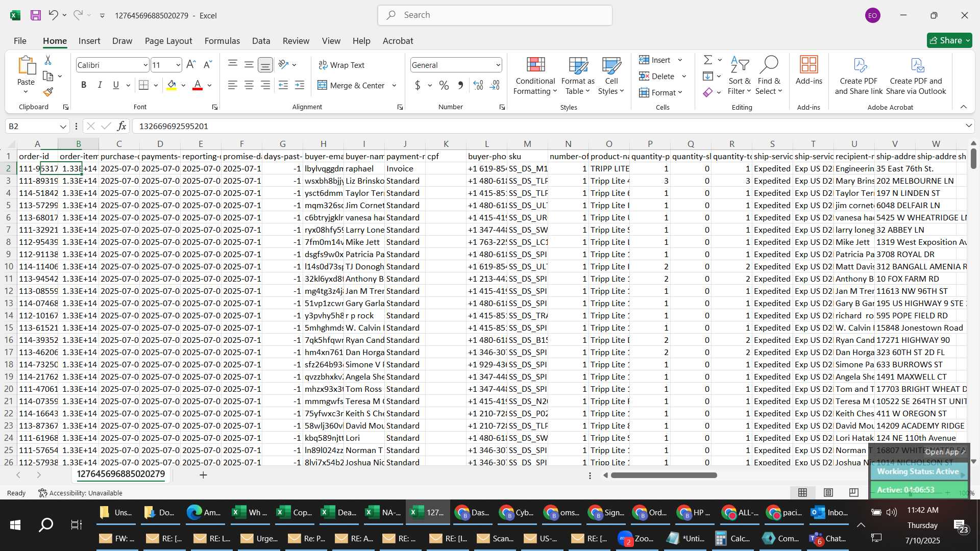
Task: Open Fill Color dropdown arrow
Action: coord(183,86)
